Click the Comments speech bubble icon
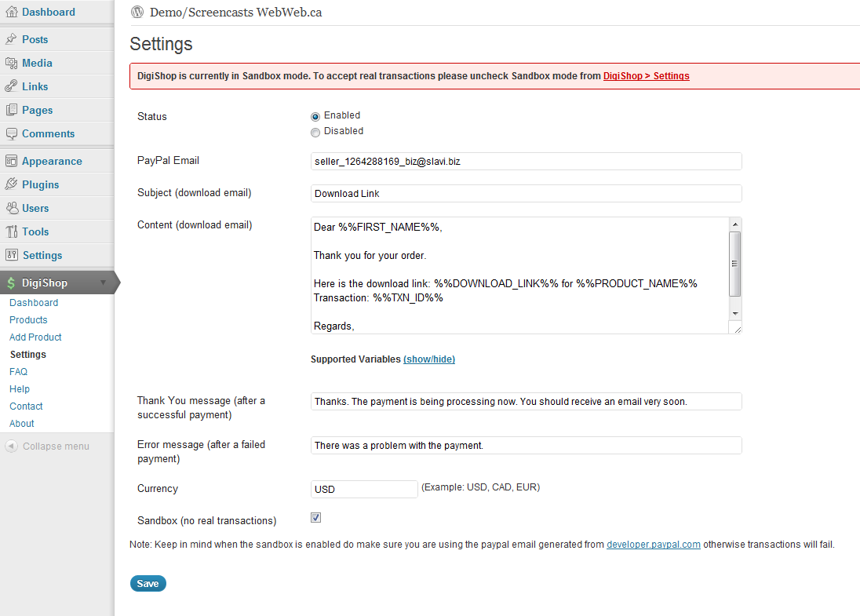Viewport: 860px width, 616px height. tap(12, 134)
